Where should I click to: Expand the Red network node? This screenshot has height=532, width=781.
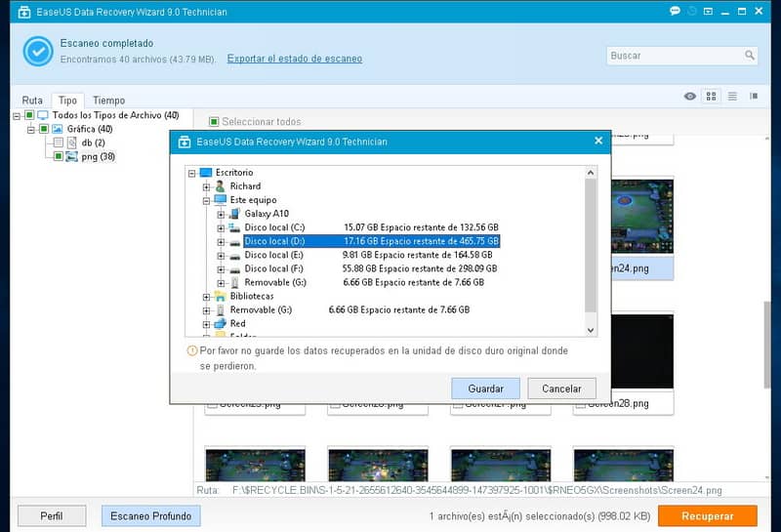point(206,324)
